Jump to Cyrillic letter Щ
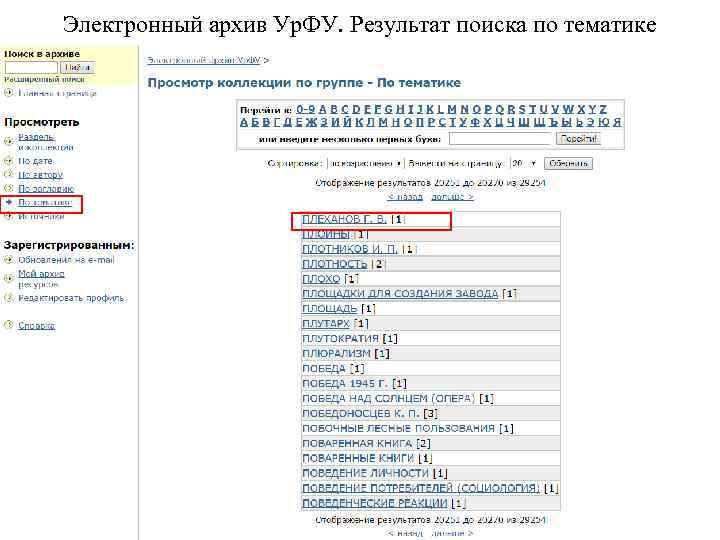The image size is (720, 540). click(540, 122)
